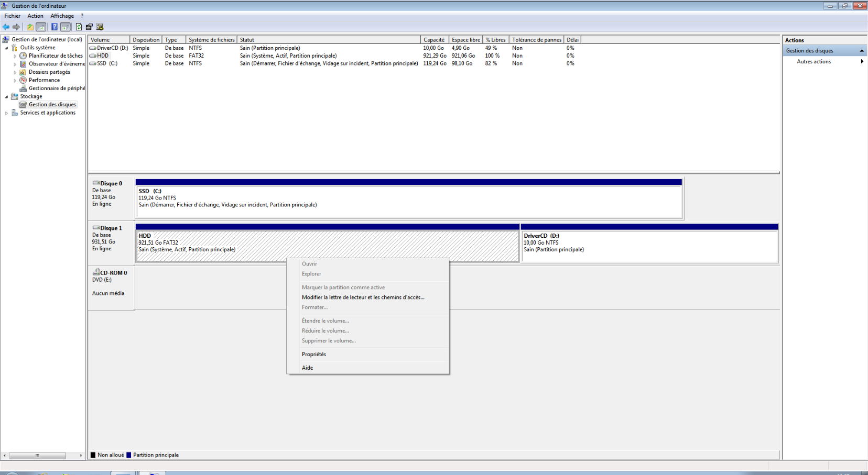Collapse the Outils système tree node
This screenshot has width=868, height=475.
[x=6, y=48]
